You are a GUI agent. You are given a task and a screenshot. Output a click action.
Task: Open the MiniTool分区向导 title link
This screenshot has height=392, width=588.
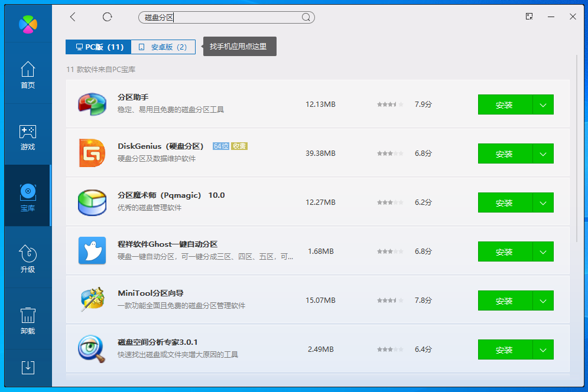[150, 293]
